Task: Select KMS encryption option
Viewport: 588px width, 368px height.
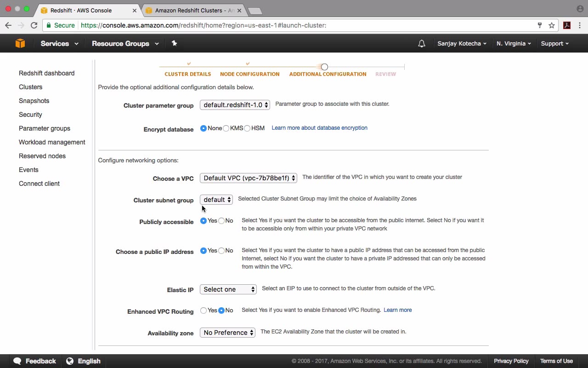Action: [x=226, y=128]
